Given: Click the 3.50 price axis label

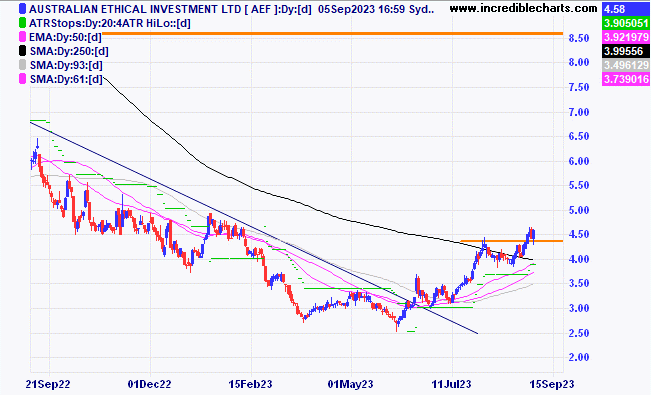Looking at the screenshot, I should click(578, 283).
